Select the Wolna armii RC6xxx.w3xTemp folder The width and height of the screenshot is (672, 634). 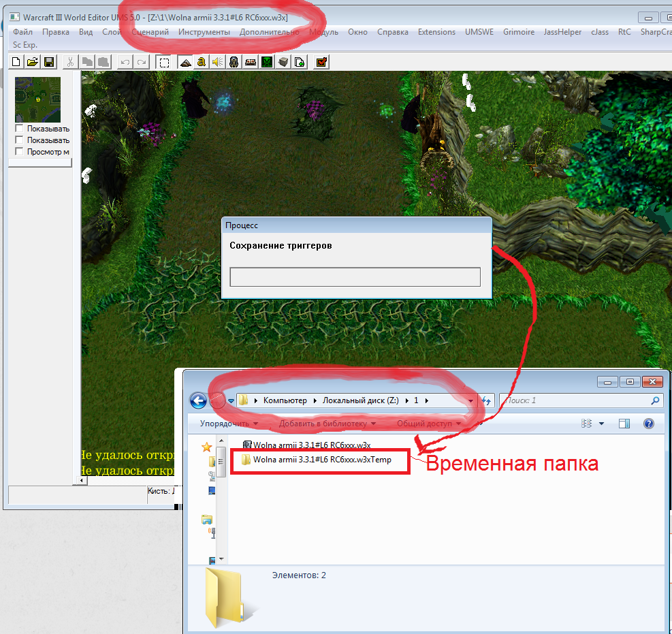(317, 460)
